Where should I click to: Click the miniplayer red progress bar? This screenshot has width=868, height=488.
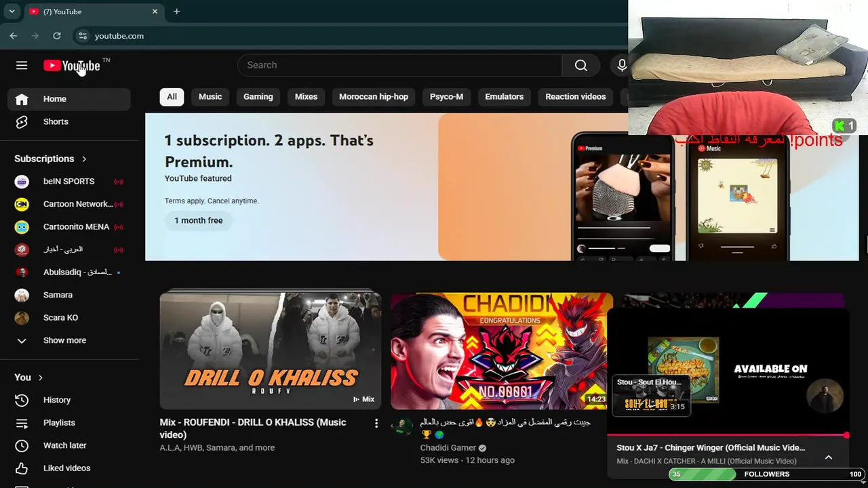click(x=728, y=434)
